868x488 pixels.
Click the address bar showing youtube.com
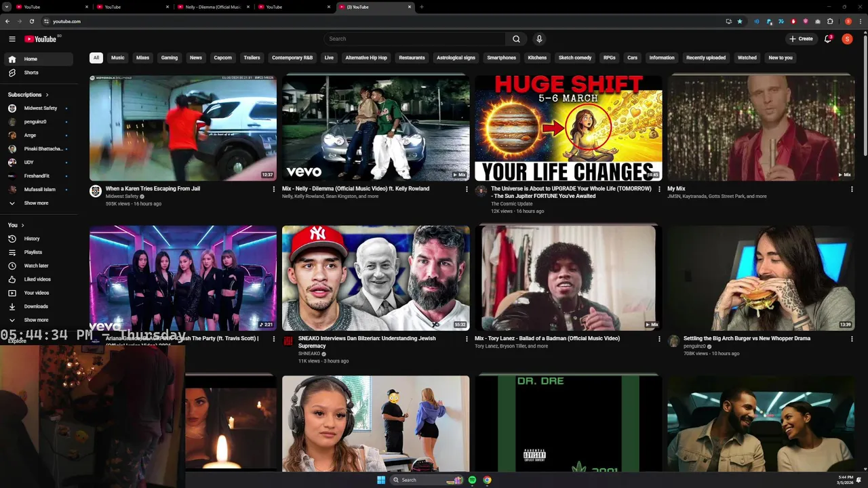[x=380, y=21]
